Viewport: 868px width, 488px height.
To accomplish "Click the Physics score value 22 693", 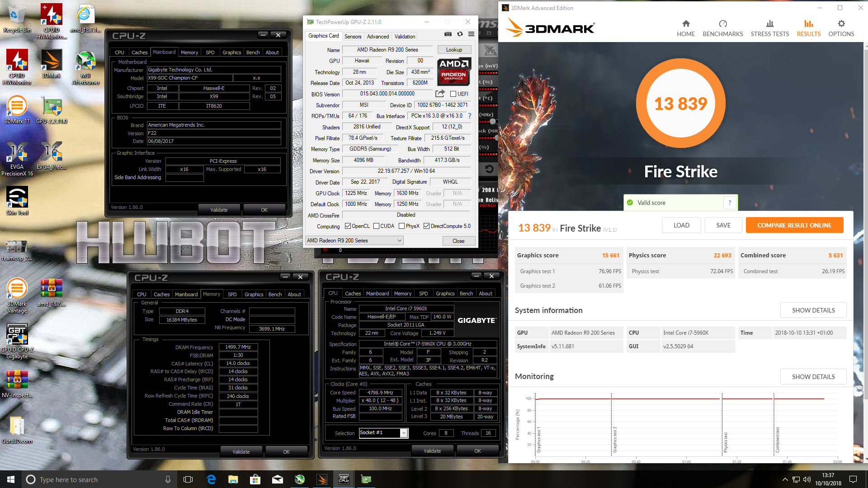I will tap(722, 256).
